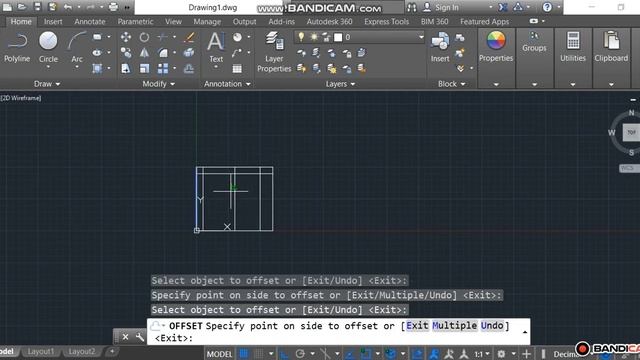The height and width of the screenshot is (360, 640).
Task: Toggle snap mode in status bar
Action: pyautogui.click(x=258, y=354)
